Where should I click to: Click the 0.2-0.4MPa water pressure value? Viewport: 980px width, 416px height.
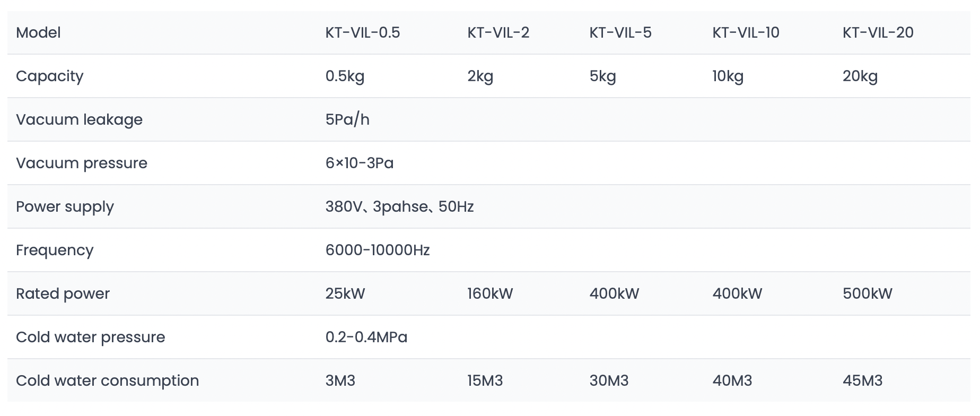click(x=366, y=337)
